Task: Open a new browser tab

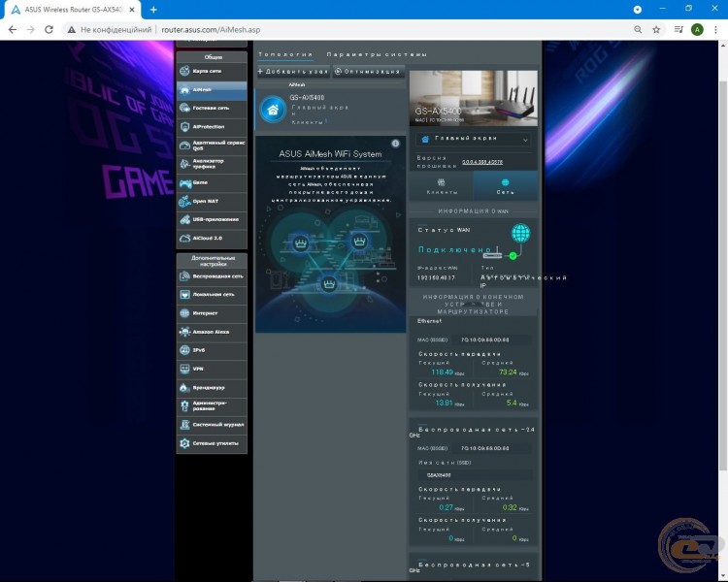Action: click(x=153, y=10)
